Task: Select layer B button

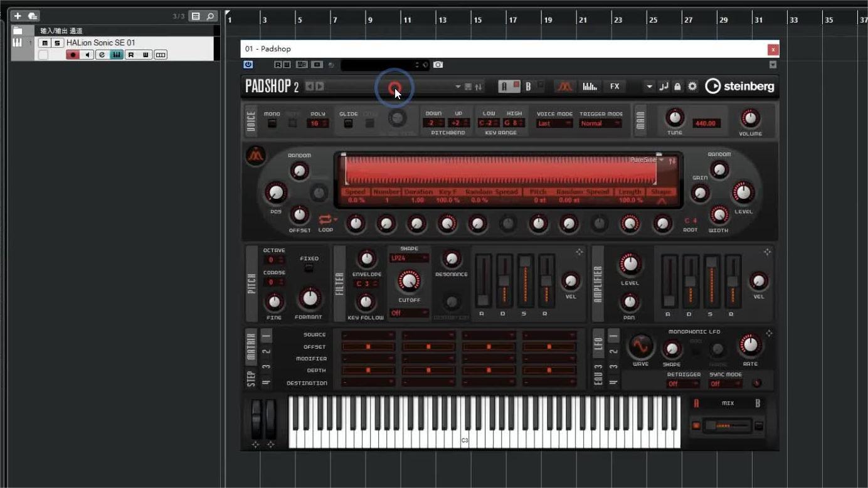Action: point(529,87)
